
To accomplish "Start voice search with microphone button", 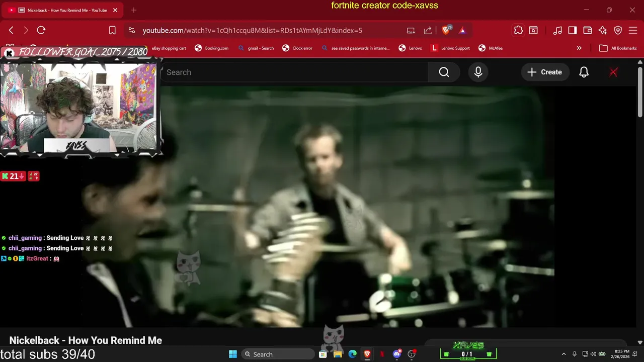I will pyautogui.click(x=478, y=72).
